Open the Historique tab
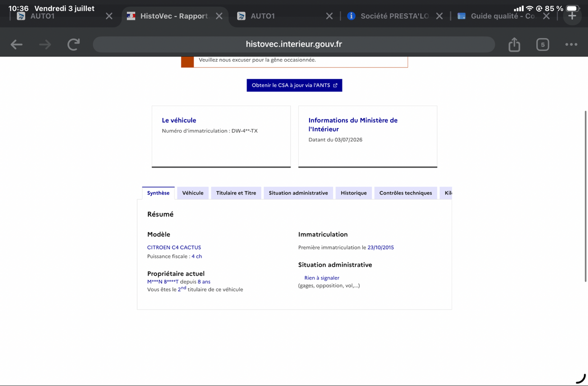Screen dimensions: 588x386 click(x=354, y=193)
